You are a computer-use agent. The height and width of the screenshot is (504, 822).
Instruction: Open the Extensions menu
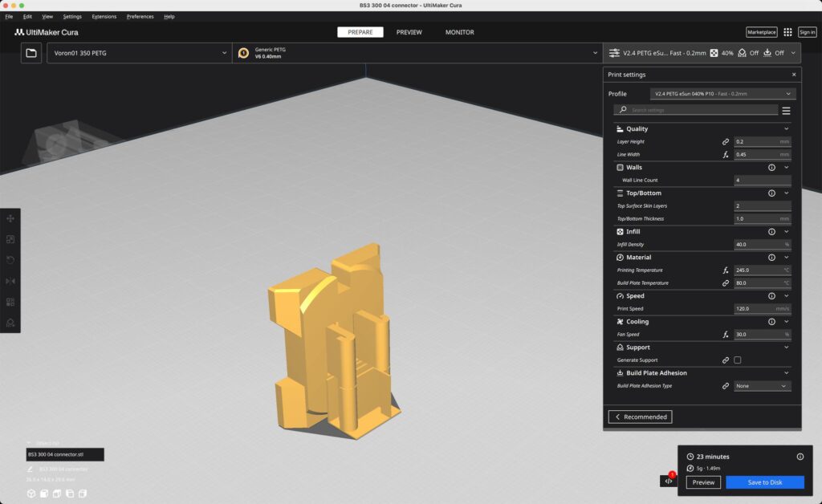104,17
